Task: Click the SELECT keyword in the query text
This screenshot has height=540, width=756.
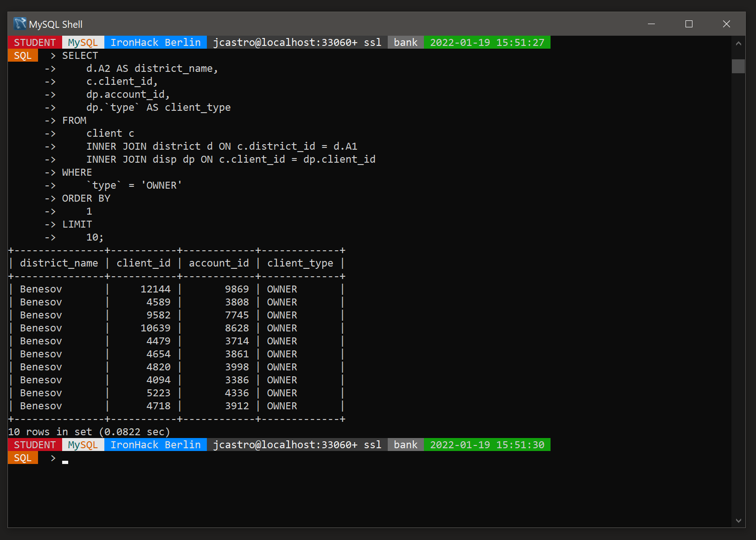Action: tap(79, 55)
